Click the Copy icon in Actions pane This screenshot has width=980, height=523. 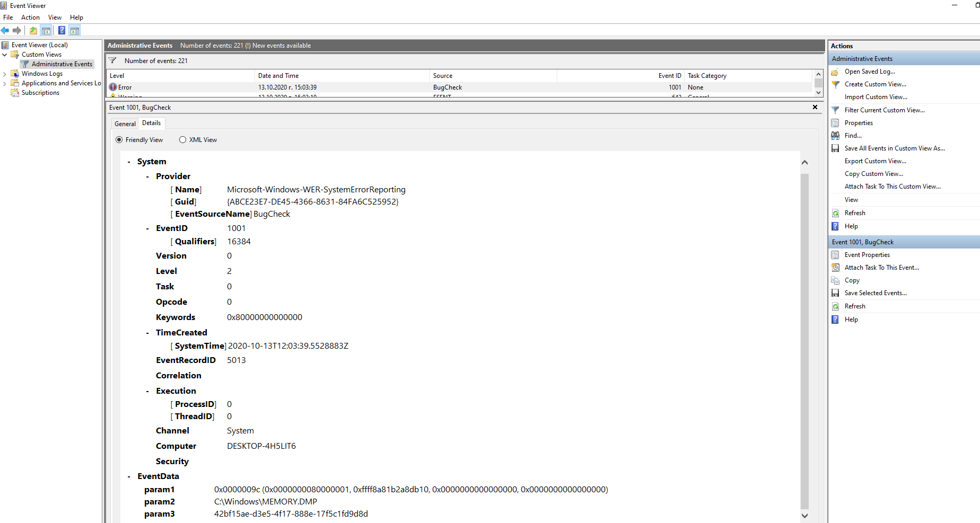tap(835, 280)
